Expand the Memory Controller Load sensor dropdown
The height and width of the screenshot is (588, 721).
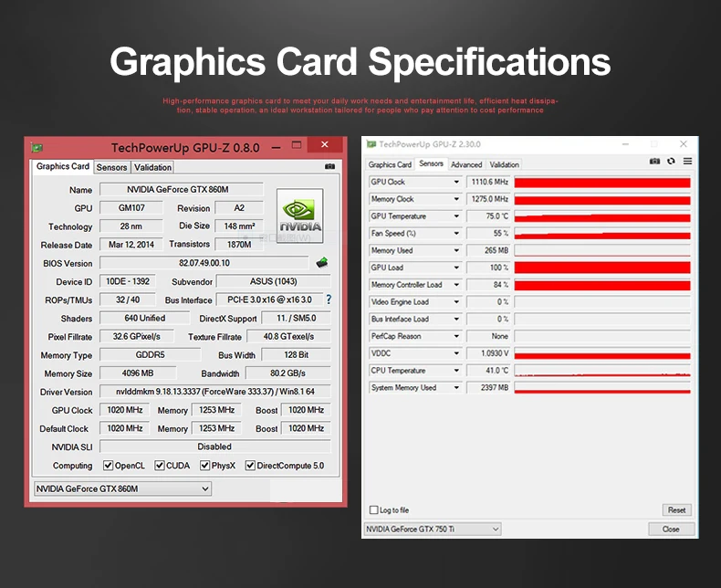point(456,285)
